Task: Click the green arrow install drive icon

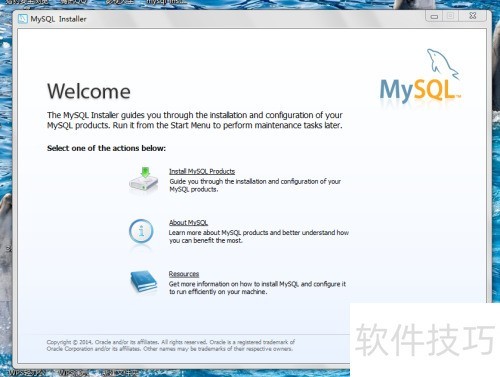Action: point(144,179)
